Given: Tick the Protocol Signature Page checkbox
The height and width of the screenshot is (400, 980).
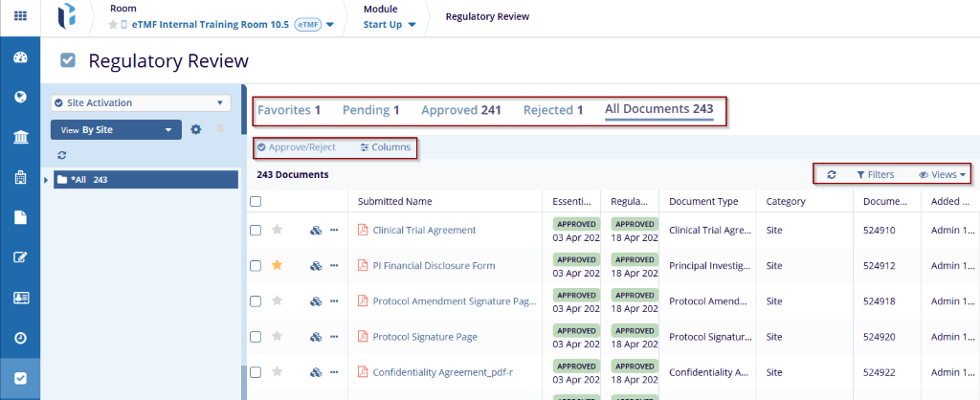Looking at the screenshot, I should click(x=255, y=337).
